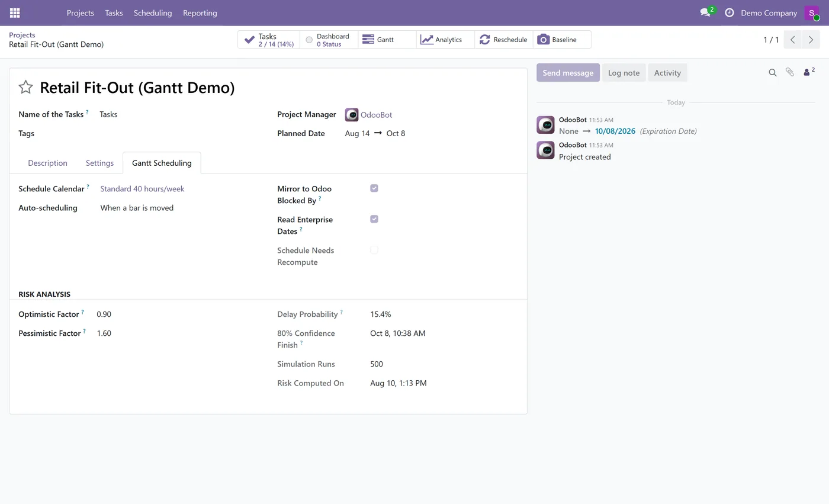Viewport: 829px width, 504px height.
Task: Switch to Settings tab
Action: [99, 163]
